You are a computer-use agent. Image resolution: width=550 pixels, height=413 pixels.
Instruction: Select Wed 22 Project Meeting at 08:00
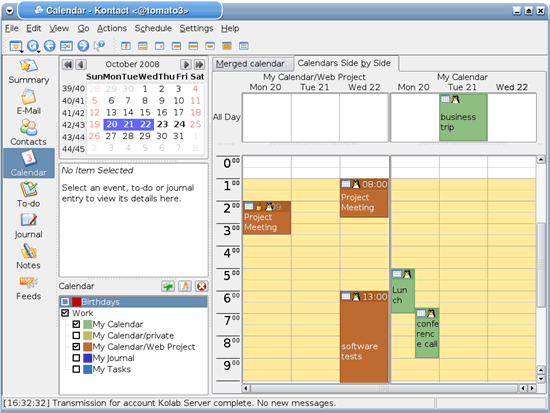(x=364, y=198)
